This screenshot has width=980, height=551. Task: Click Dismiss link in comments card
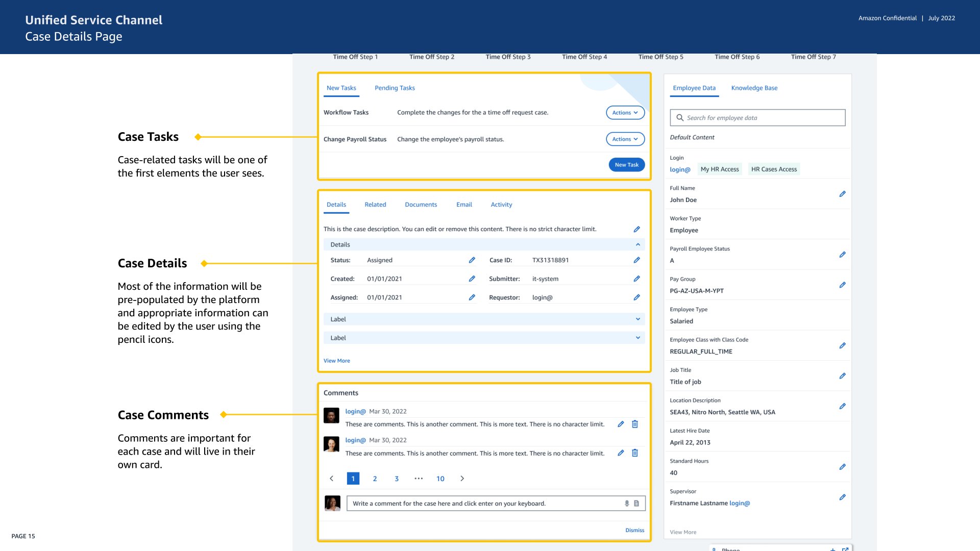click(x=634, y=531)
